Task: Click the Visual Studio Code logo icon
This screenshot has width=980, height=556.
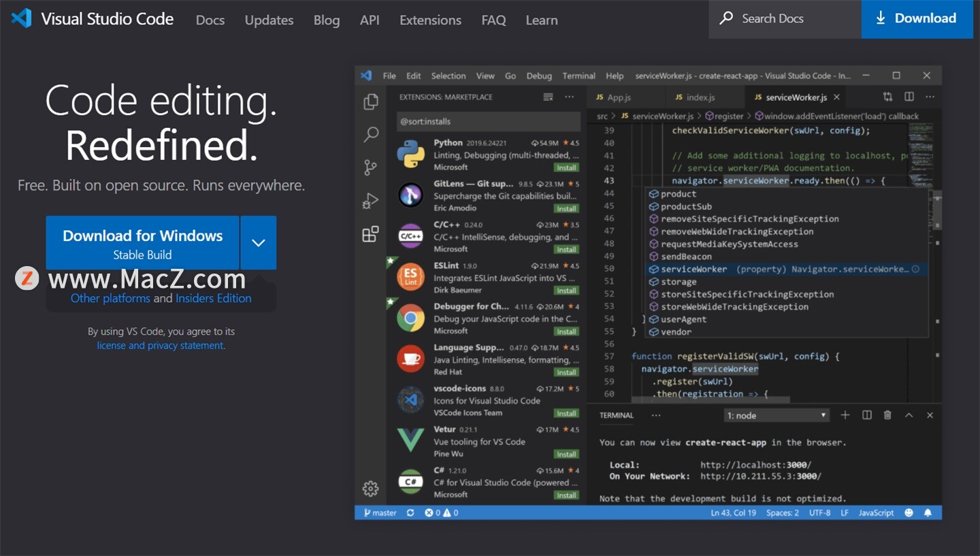Action: pyautogui.click(x=21, y=18)
